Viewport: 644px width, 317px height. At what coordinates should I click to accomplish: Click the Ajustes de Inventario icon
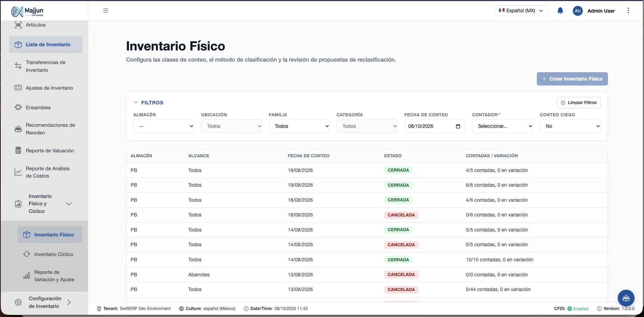pos(18,88)
